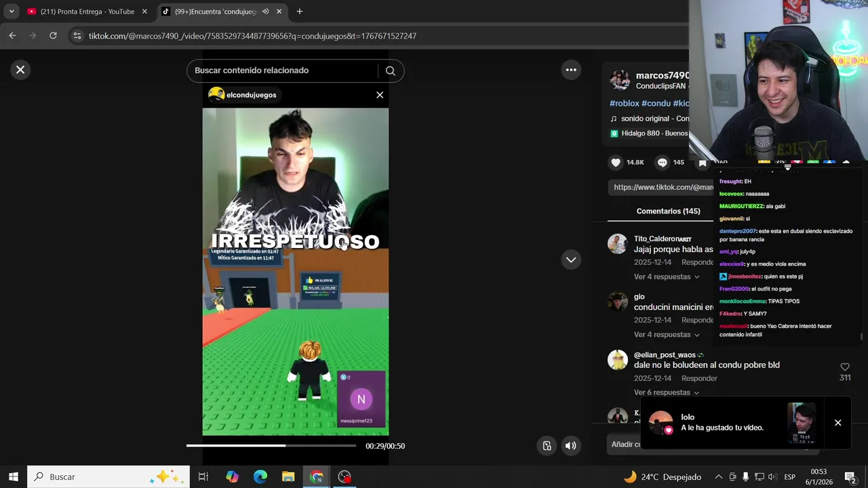Like the video with the heart icon
The height and width of the screenshot is (488, 868).
pyautogui.click(x=616, y=163)
